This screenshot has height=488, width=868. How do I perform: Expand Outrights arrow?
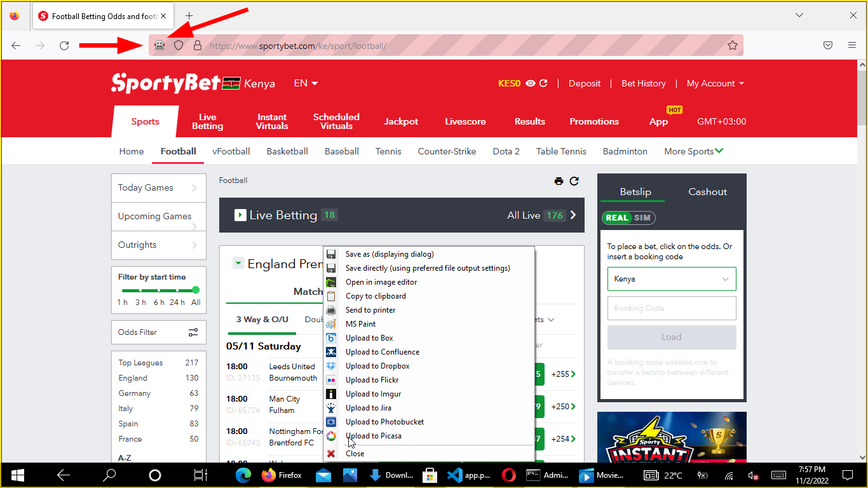[194, 245]
